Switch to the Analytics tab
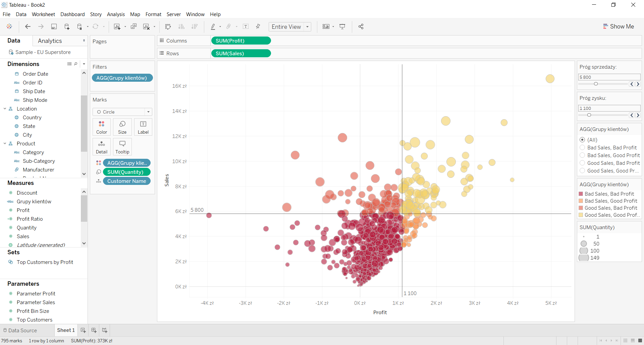The height and width of the screenshot is (345, 644). (50, 41)
